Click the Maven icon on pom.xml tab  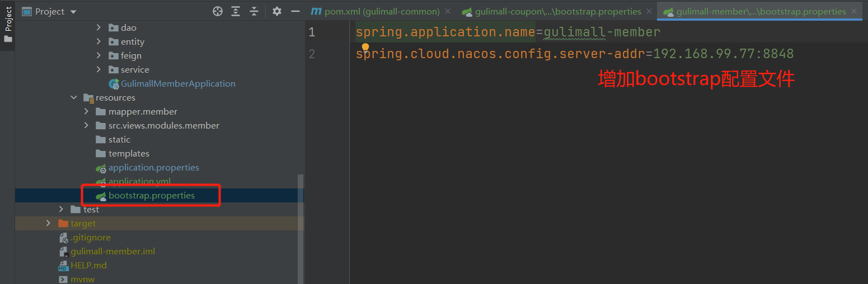coord(316,11)
